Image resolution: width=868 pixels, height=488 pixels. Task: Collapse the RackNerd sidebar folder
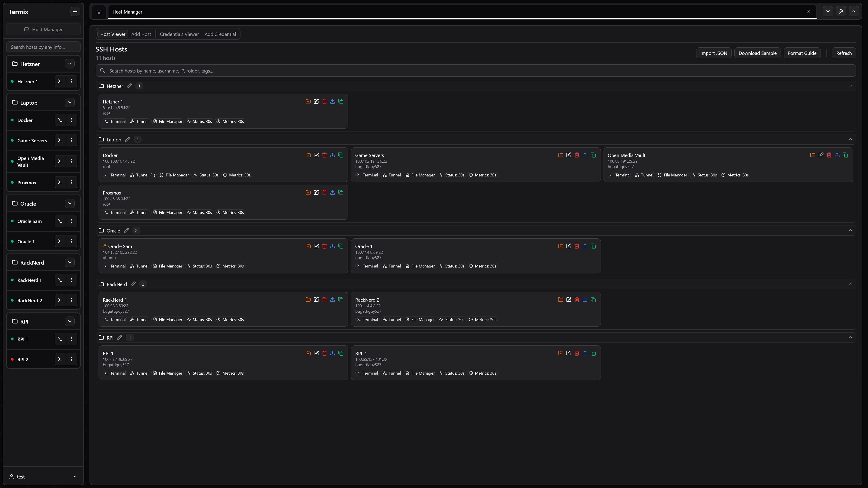[x=70, y=263]
